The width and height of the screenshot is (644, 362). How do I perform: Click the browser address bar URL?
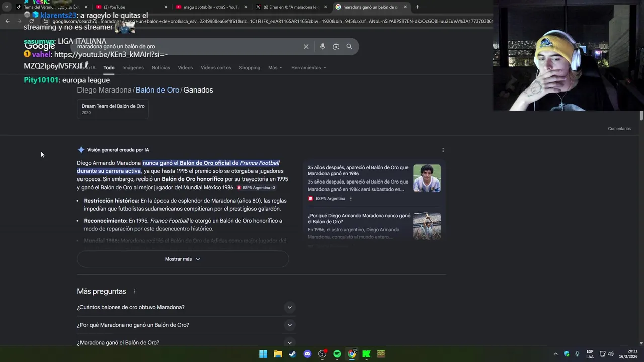(x=272, y=21)
